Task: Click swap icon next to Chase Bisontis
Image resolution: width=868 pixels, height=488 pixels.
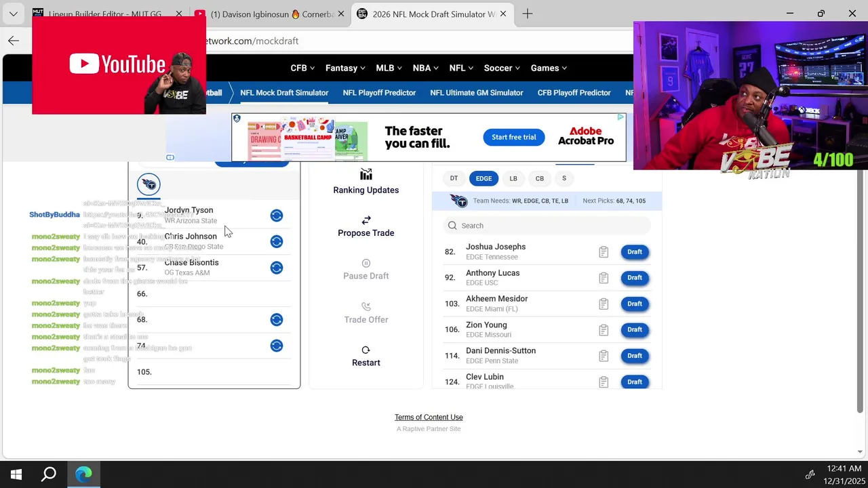Action: tap(276, 268)
